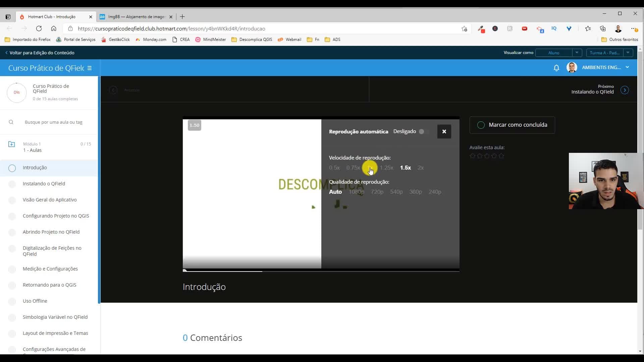Open Importado do Firefox bookmarks folder
The image size is (644, 362).
(28, 40)
